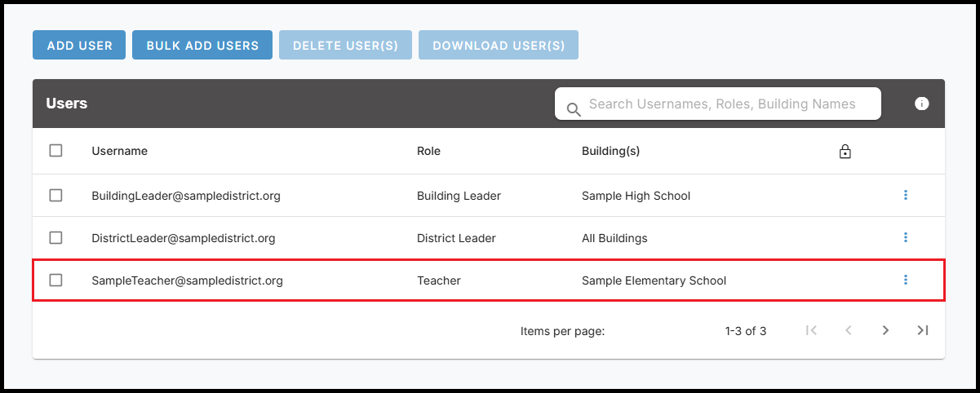Click the Bulk Add Users button
The height and width of the screenshot is (393, 980).
(x=202, y=45)
